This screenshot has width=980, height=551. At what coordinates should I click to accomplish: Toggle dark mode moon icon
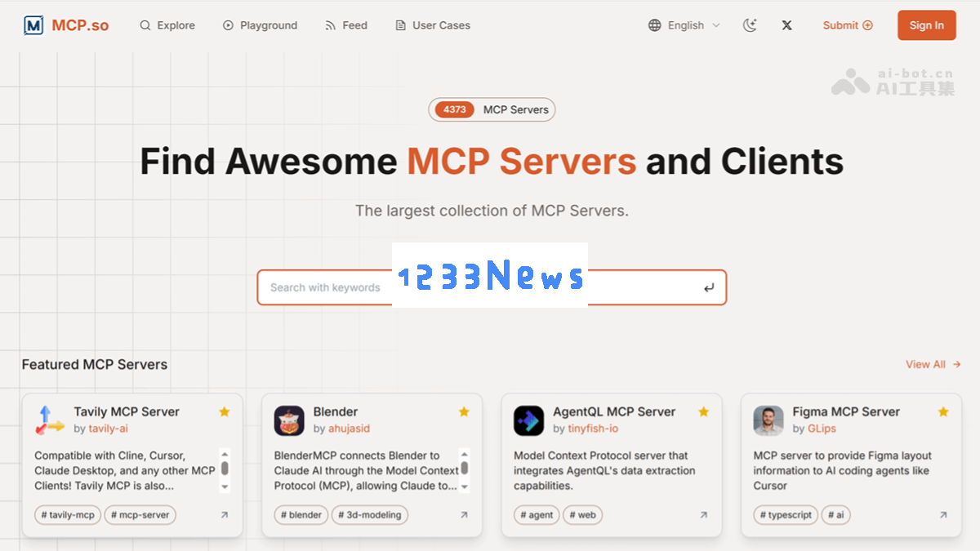(x=750, y=25)
